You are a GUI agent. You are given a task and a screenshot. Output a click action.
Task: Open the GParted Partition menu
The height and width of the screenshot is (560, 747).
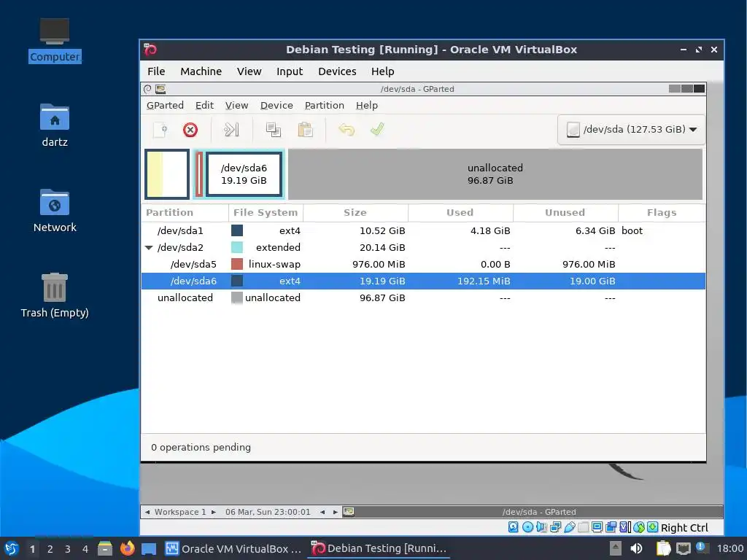click(x=324, y=105)
